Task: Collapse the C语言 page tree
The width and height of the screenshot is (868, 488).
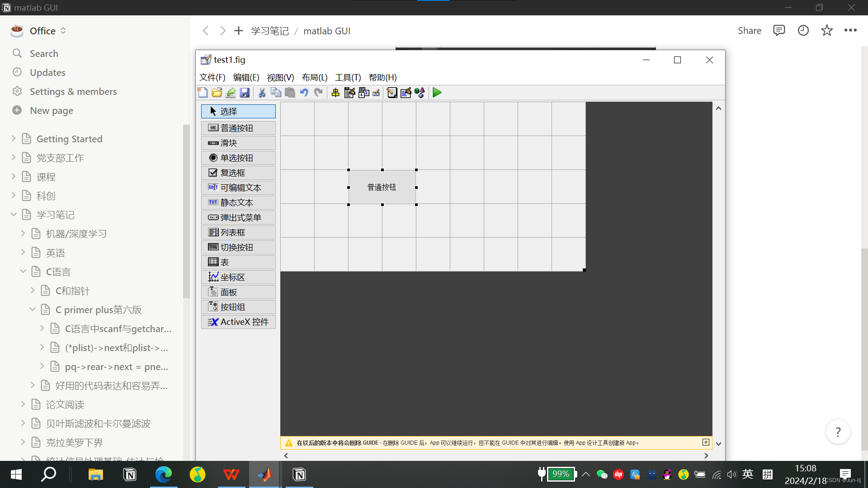Action: [23, 272]
